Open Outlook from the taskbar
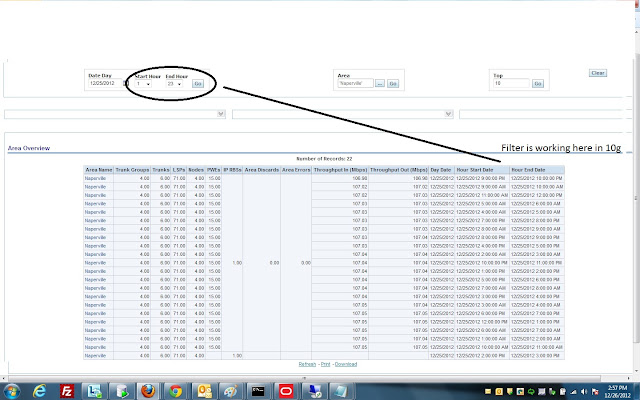640x400 pixels. (x=204, y=391)
